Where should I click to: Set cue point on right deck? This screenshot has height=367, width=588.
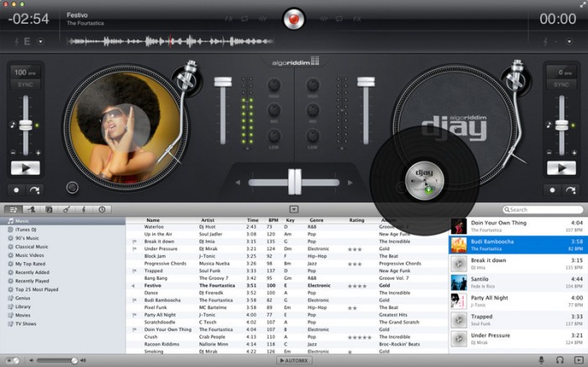click(x=553, y=190)
